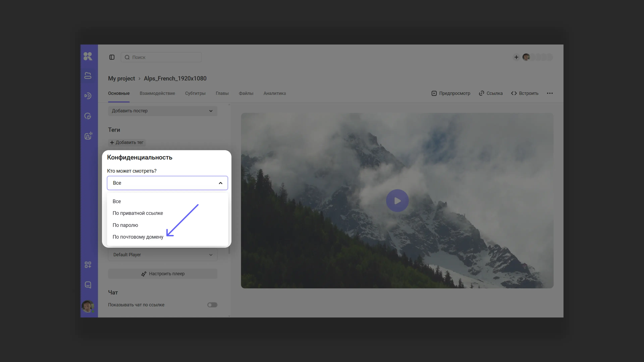
Task: Click the app logo icon in sidebar
Action: [x=88, y=56]
